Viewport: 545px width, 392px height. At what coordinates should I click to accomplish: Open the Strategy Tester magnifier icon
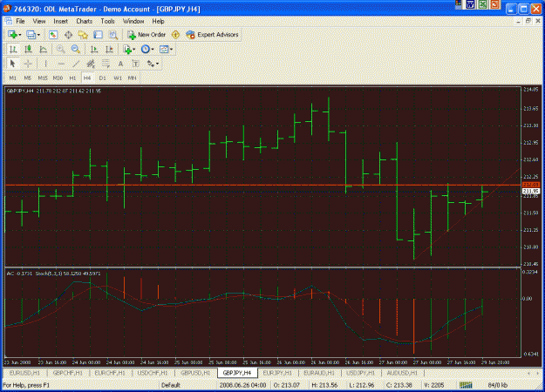[113, 35]
